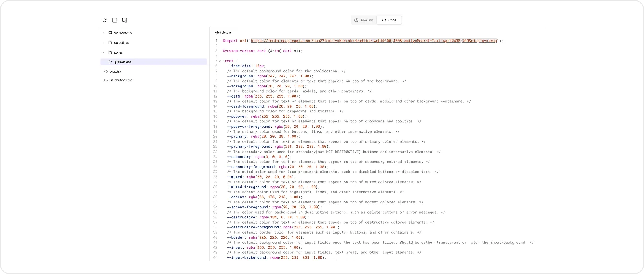Viewport: 644px width, 274px height.
Task: Fold the :root block at line 5
Action: pyautogui.click(x=220, y=61)
